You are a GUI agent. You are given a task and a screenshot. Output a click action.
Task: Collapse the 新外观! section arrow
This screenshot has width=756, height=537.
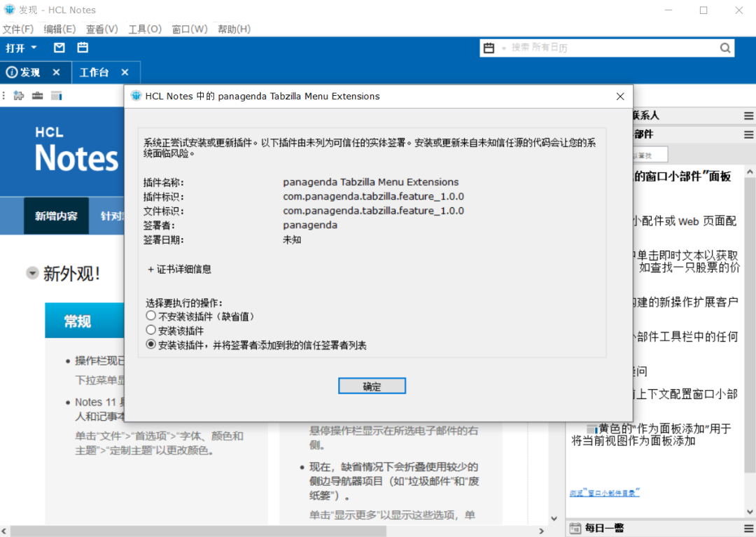(x=32, y=273)
